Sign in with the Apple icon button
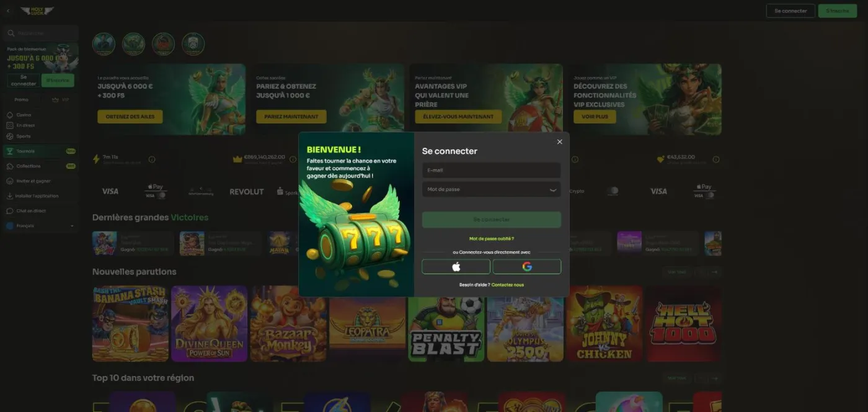Viewport: 868px width, 412px height. pyautogui.click(x=456, y=267)
